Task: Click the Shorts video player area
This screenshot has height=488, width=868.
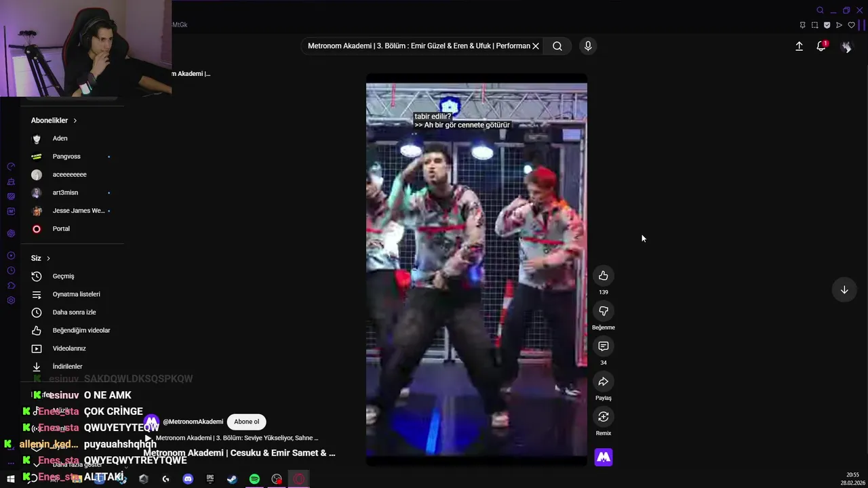Action: [x=477, y=270]
